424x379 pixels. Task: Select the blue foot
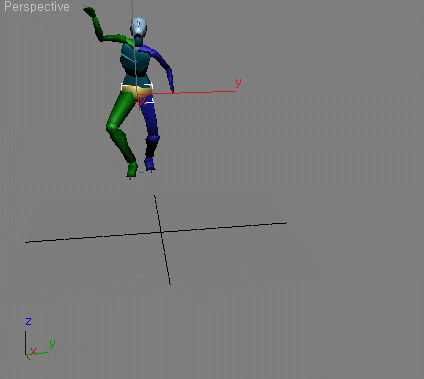coord(150,164)
